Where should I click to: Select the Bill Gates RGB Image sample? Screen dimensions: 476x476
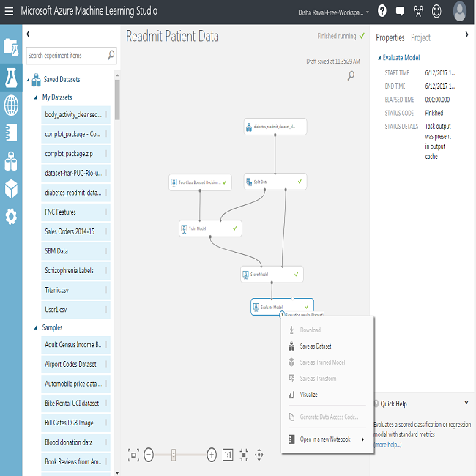click(x=75, y=423)
